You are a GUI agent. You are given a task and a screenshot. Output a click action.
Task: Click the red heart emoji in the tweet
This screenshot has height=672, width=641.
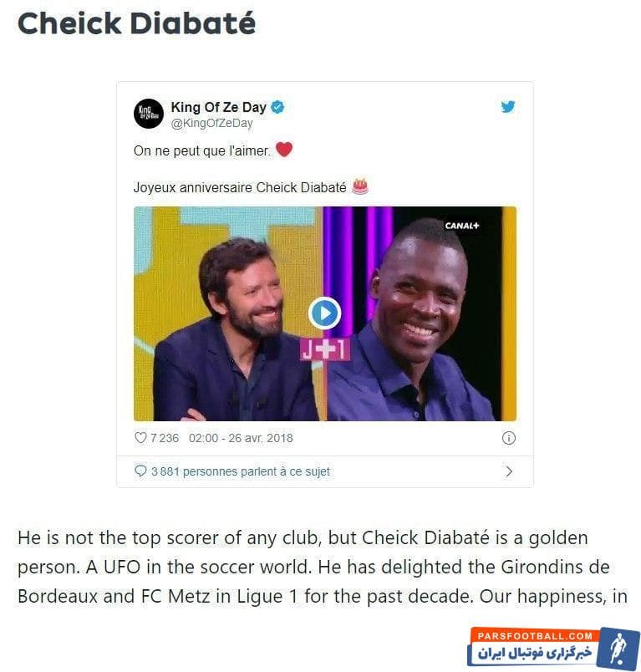(x=283, y=150)
